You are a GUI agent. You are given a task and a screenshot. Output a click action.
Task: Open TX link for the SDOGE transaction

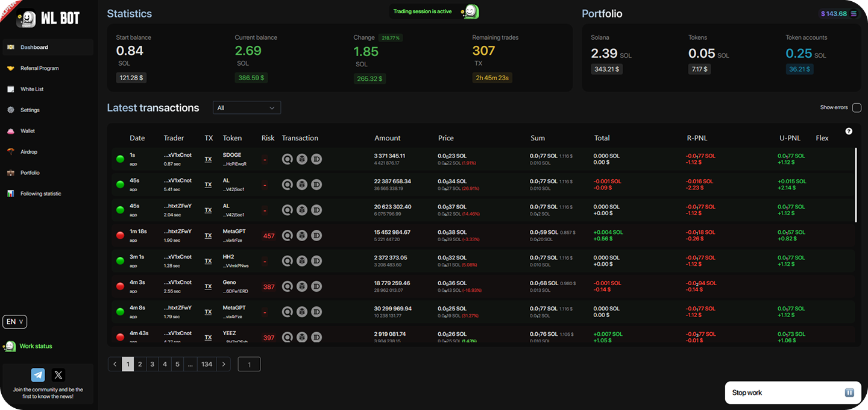coord(208,159)
